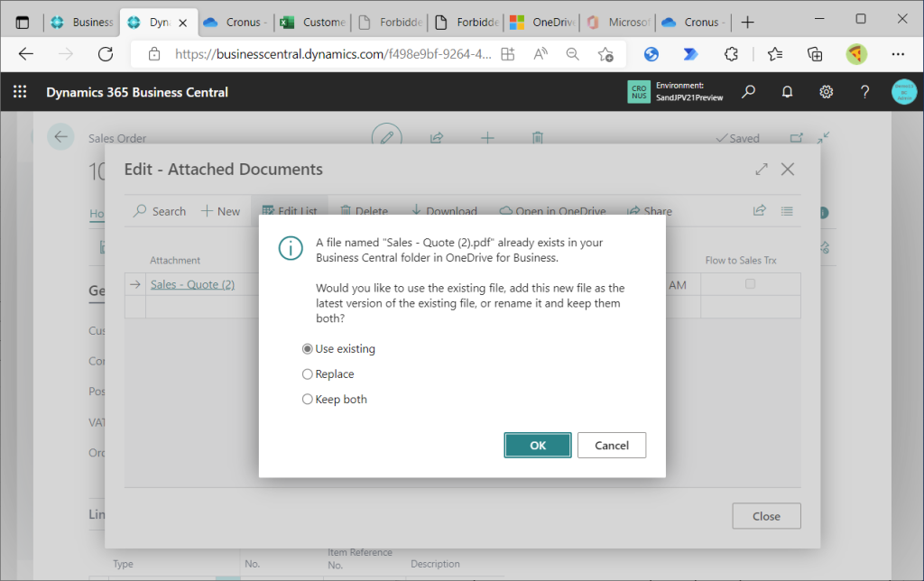The height and width of the screenshot is (581, 924).
Task: Open the app available icon in address bar
Action: [507, 54]
